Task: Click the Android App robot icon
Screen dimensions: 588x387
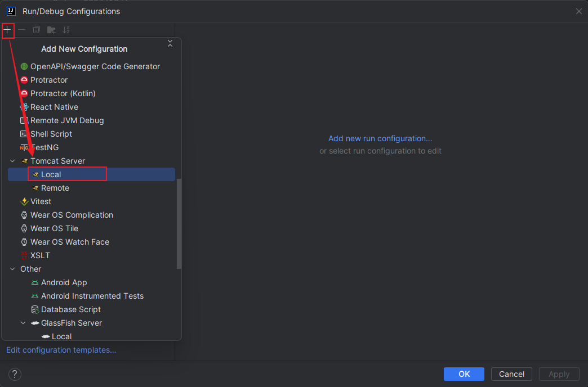Action: (35, 282)
